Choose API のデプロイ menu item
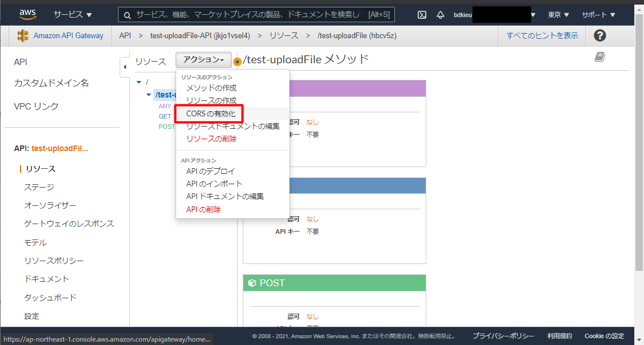644x345 pixels. click(210, 171)
